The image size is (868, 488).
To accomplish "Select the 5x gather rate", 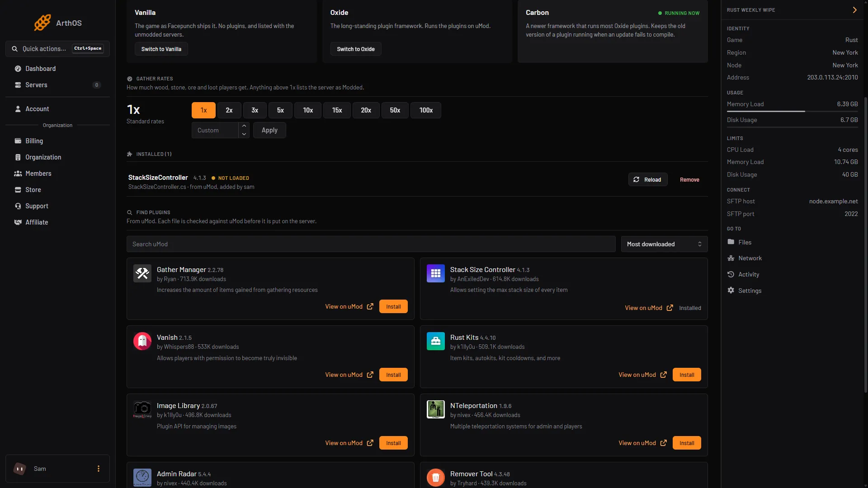I will [x=280, y=110].
